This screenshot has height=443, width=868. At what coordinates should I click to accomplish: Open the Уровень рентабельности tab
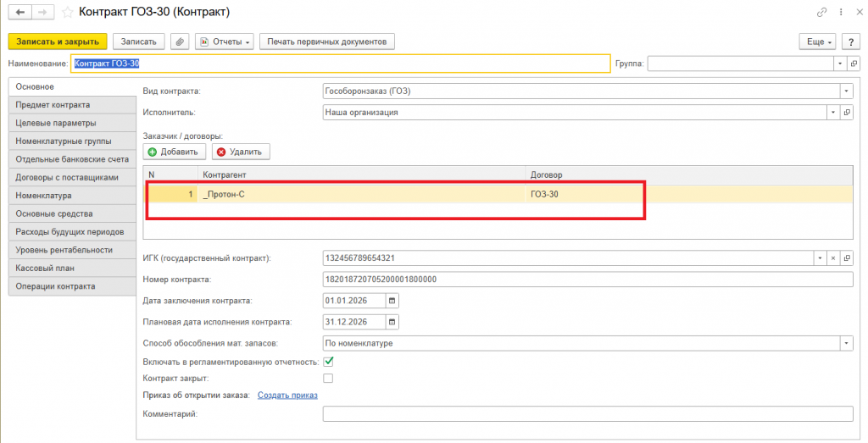click(x=72, y=250)
